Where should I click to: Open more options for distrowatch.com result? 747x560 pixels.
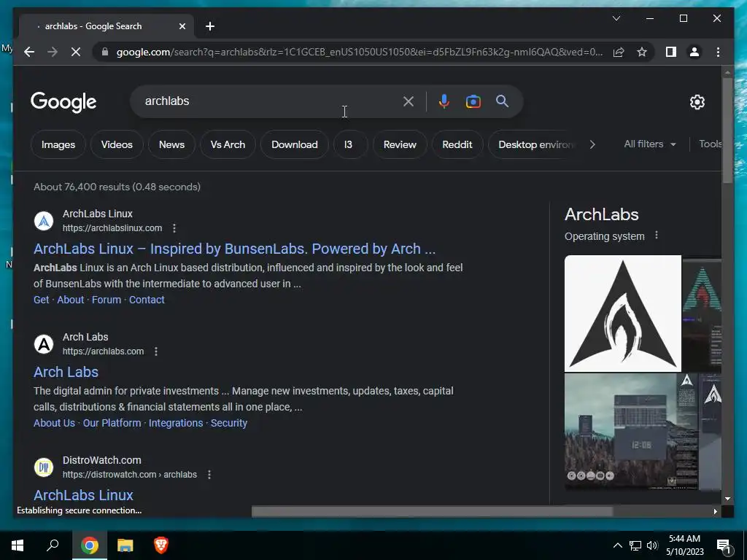(209, 475)
